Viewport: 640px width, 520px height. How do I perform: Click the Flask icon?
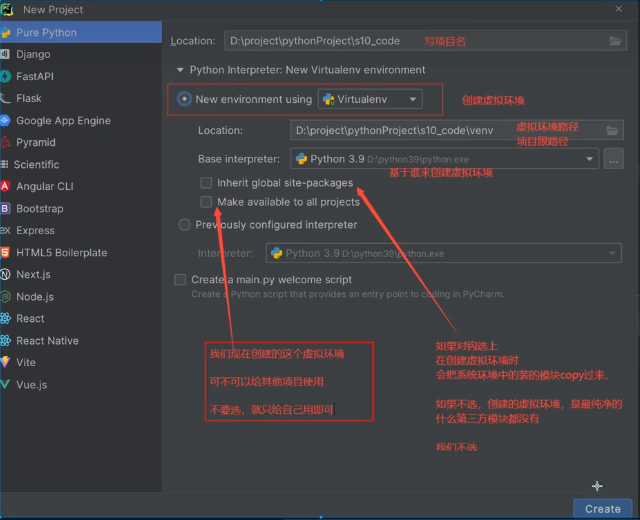coord(5,98)
